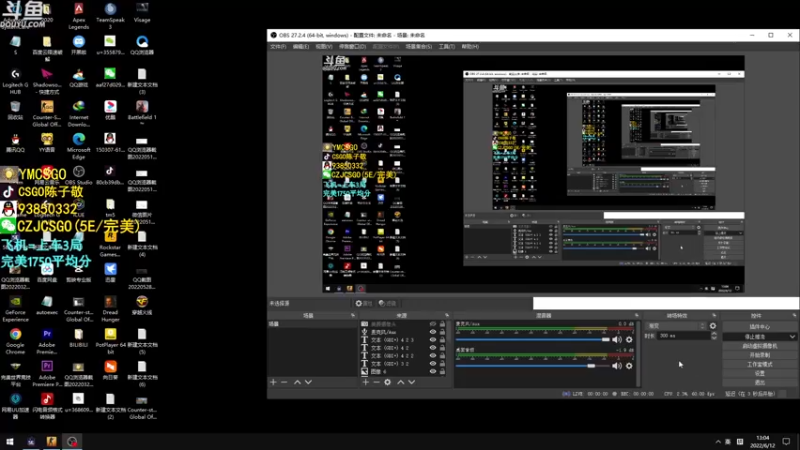
Task: Adjust 桌面音频 volume slider
Action: pyautogui.click(x=533, y=366)
